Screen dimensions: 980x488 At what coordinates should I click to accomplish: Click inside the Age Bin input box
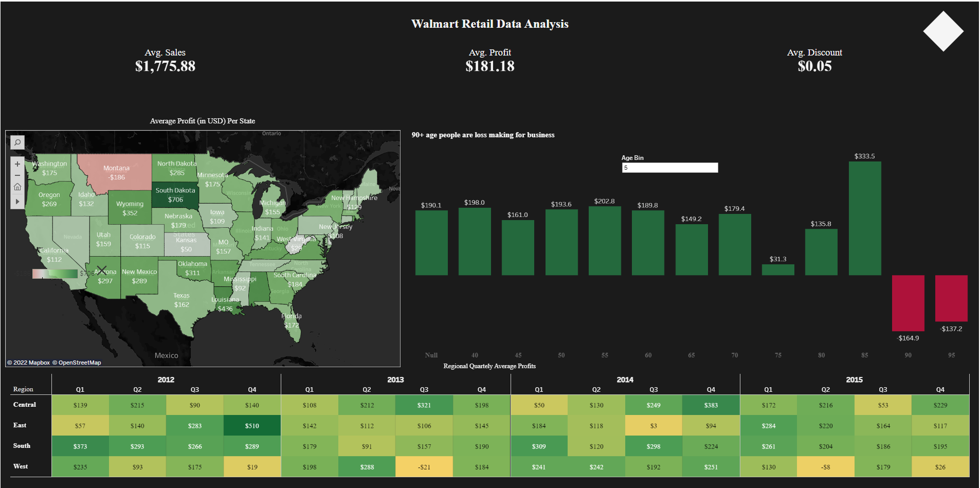pos(669,167)
